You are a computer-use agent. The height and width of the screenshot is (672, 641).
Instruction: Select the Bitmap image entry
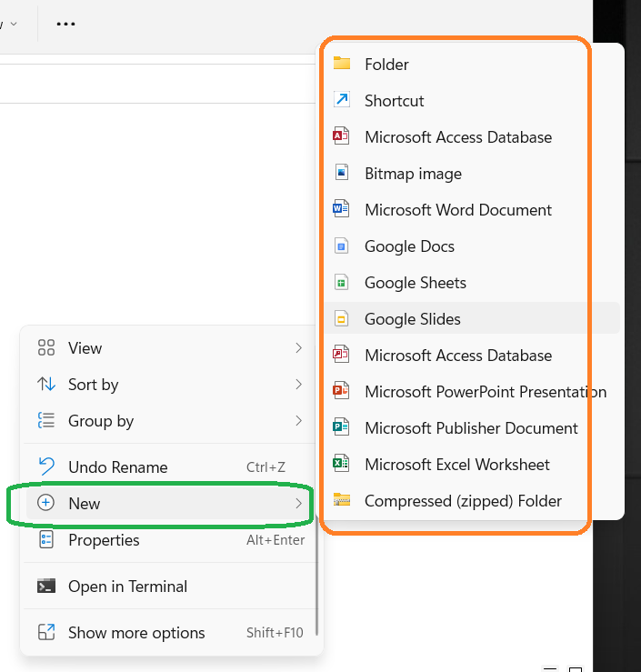click(472, 174)
